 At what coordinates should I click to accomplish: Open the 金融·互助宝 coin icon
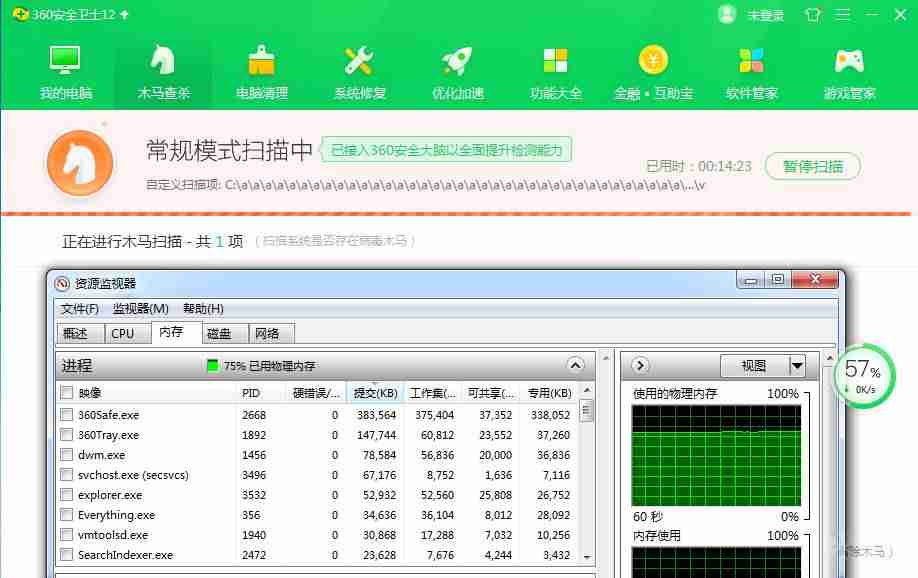653,59
